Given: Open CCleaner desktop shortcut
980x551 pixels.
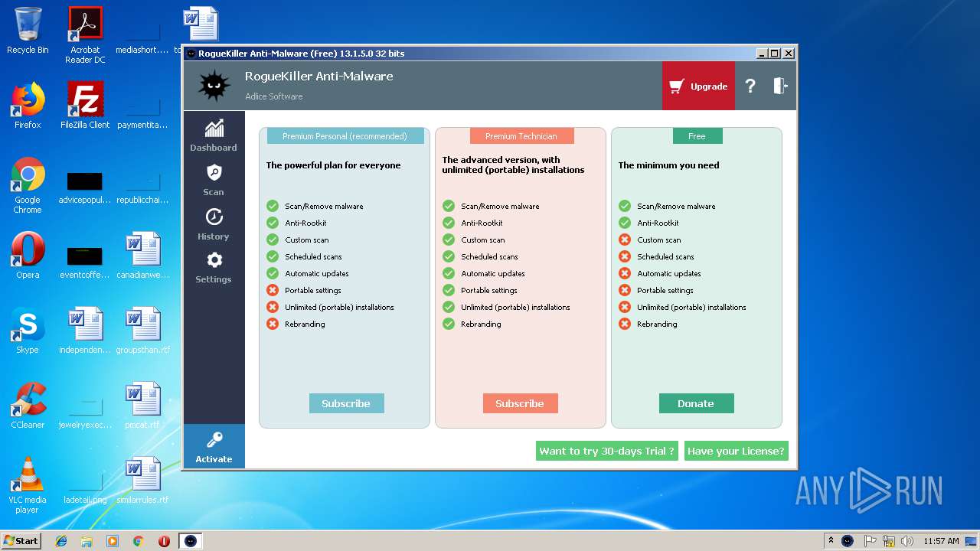Looking at the screenshot, I should pyautogui.click(x=28, y=406).
